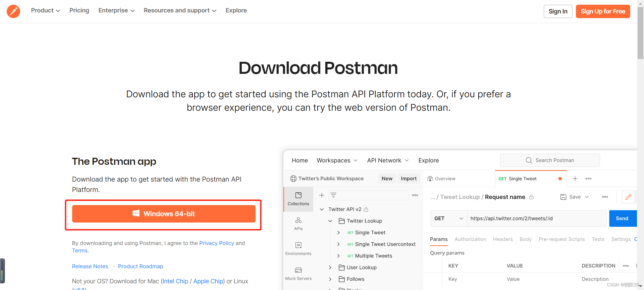Image resolution: width=644 pixels, height=290 pixels.
Task: Click the blue Send button
Action: click(622, 219)
